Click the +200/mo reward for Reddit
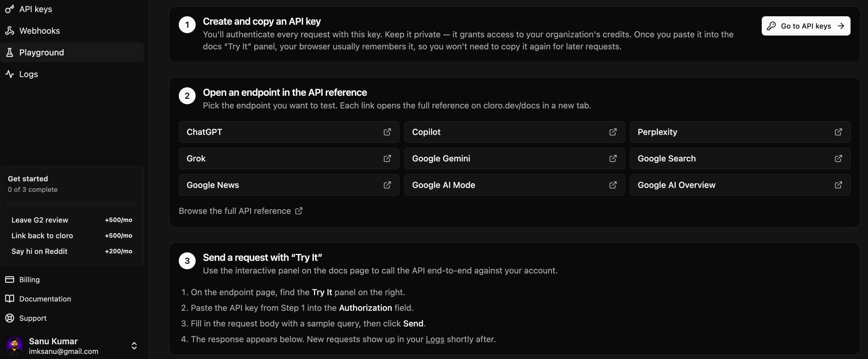 tap(119, 251)
